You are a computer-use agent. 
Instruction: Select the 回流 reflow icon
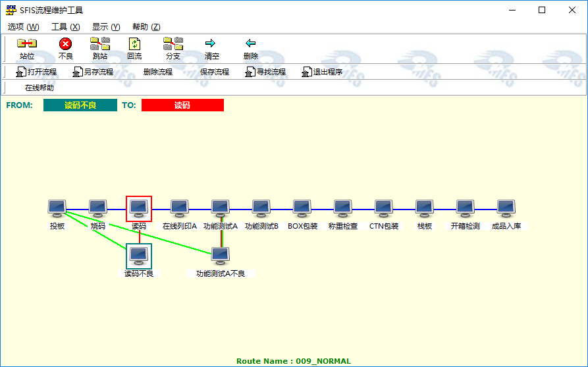[134, 44]
